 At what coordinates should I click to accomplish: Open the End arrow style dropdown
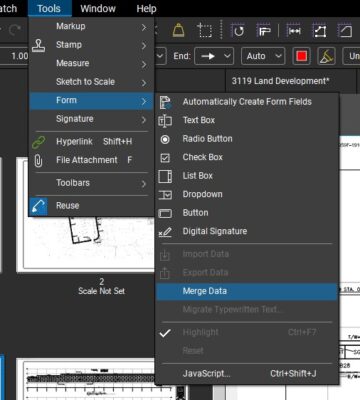click(x=214, y=56)
